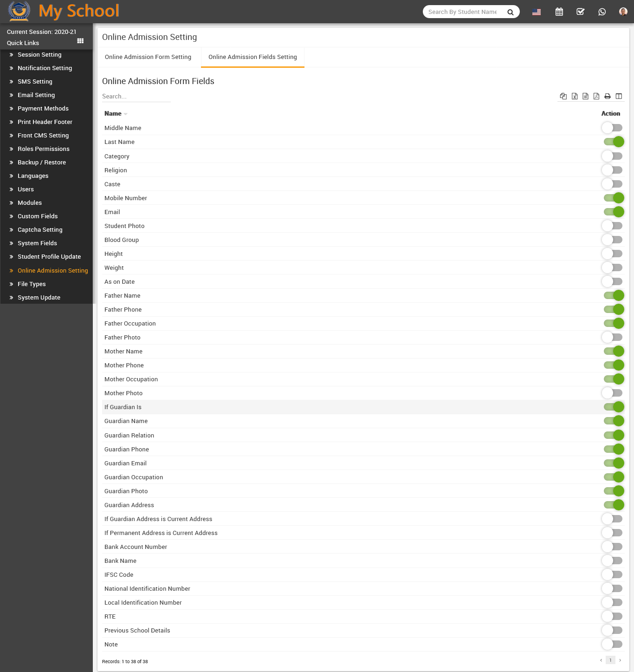Image resolution: width=634 pixels, height=672 pixels.
Task: Switch to Online Admission Form Setting tab
Action: pyautogui.click(x=148, y=57)
